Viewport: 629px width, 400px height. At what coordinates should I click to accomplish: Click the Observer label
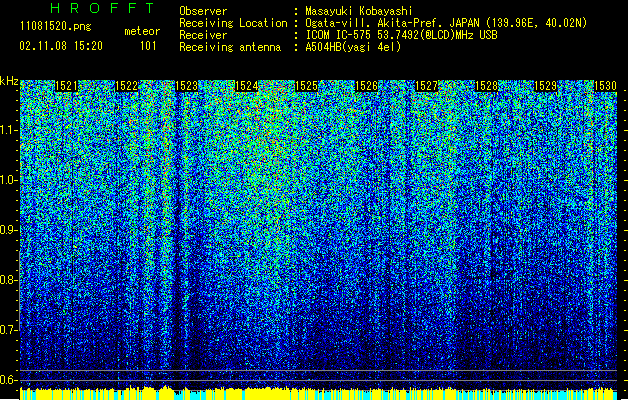point(203,11)
